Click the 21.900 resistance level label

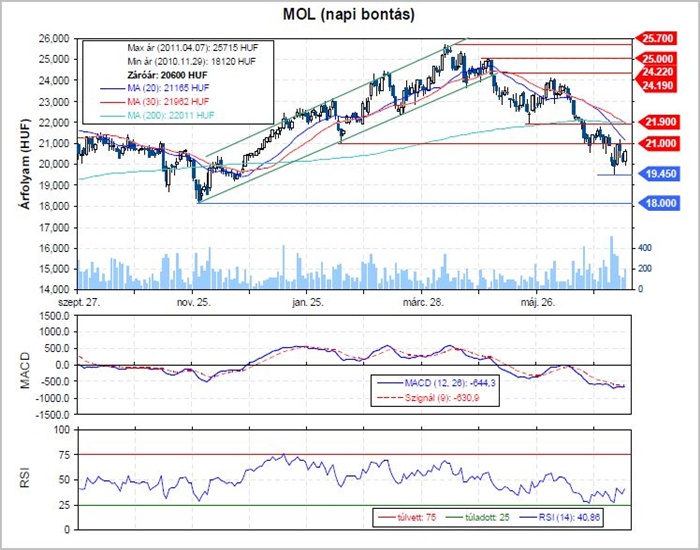click(660, 121)
